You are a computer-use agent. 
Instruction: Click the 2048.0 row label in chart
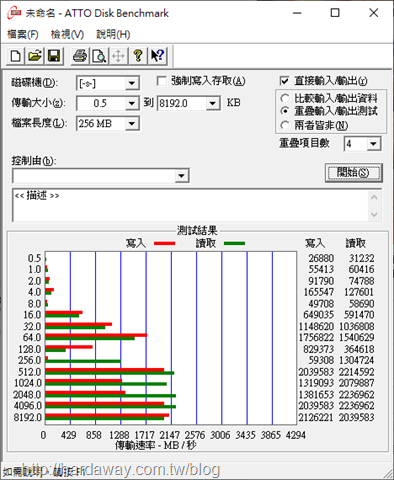pos(28,395)
